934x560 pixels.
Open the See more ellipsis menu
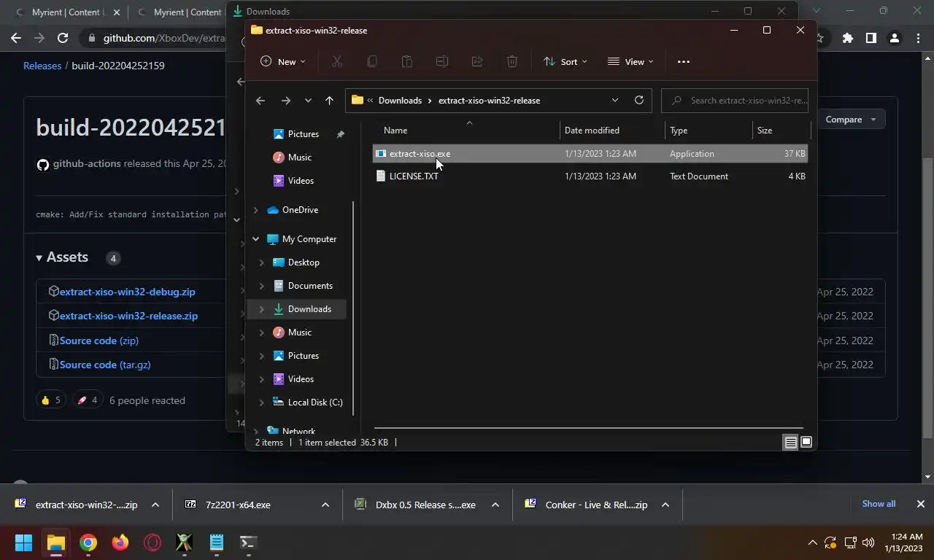coord(684,62)
